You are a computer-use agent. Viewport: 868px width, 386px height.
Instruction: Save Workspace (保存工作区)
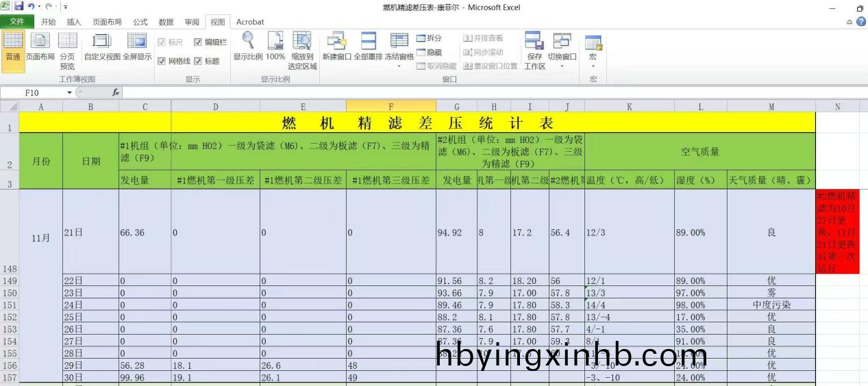[534, 51]
